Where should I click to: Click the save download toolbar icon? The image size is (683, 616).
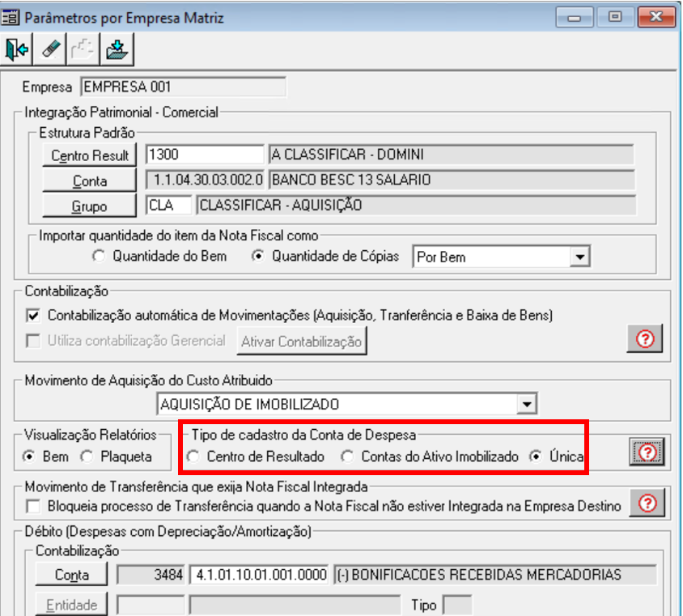(117, 49)
